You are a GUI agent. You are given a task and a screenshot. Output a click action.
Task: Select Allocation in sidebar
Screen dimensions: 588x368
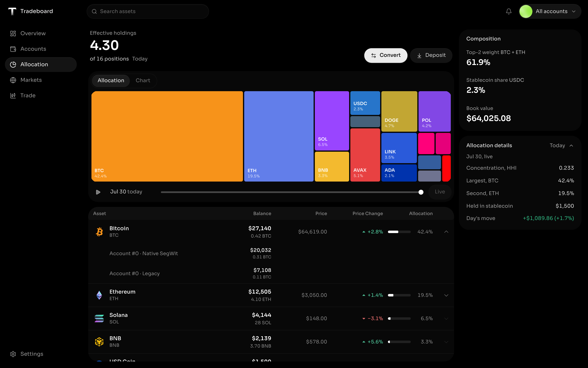[x=41, y=64]
